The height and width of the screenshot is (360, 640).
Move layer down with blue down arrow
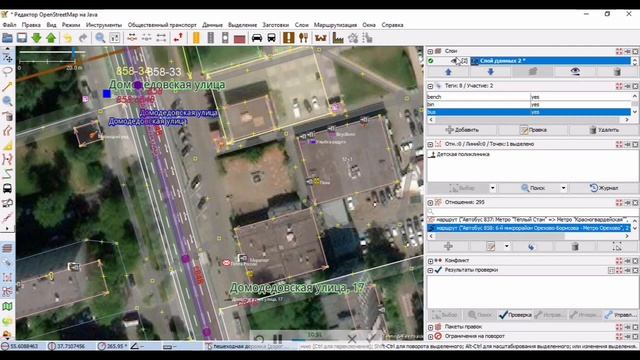point(491,72)
